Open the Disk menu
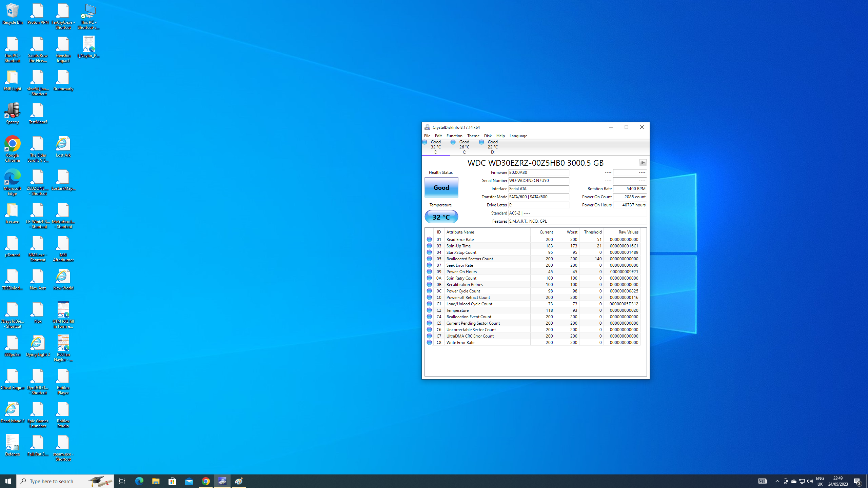 (488, 136)
